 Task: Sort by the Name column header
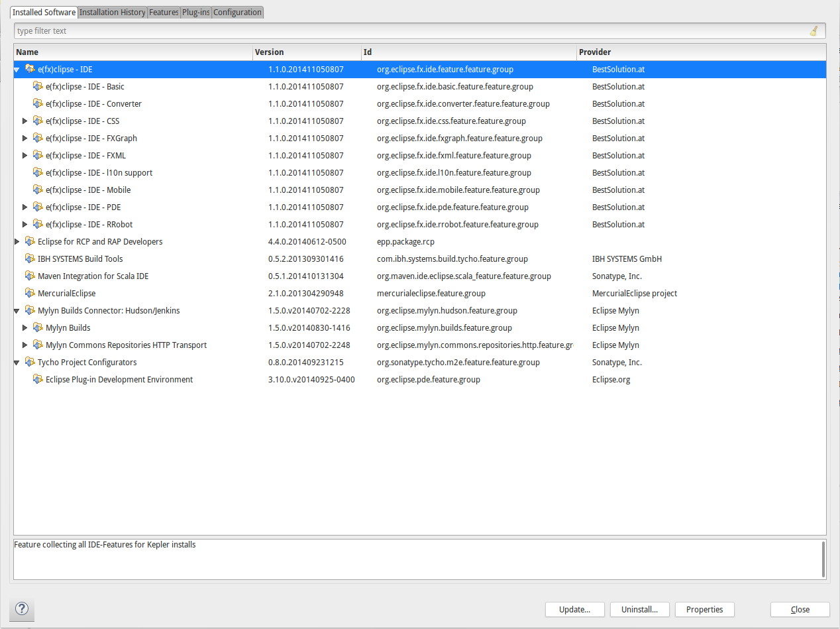(133, 52)
